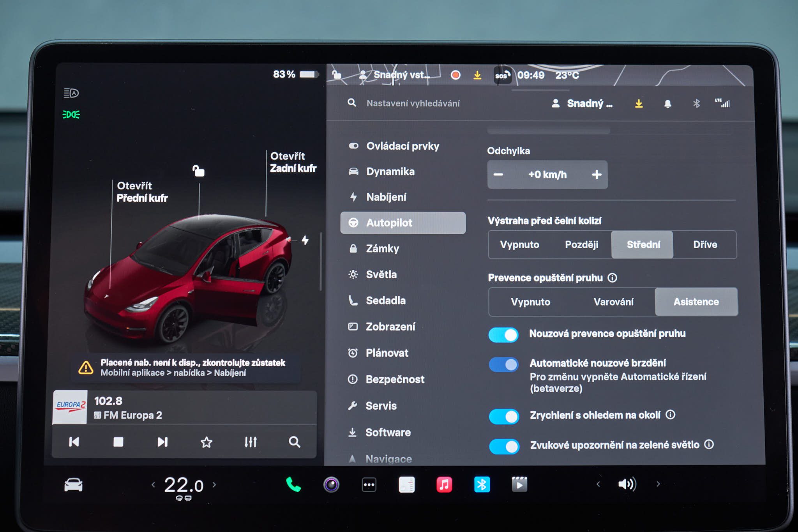This screenshot has height=532, width=798.
Task: Toggle Automatické nouzové brzdění switch
Action: pos(504,364)
